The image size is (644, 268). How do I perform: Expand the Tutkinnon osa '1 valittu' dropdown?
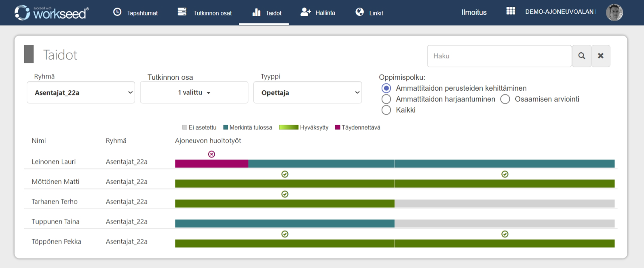pos(194,93)
